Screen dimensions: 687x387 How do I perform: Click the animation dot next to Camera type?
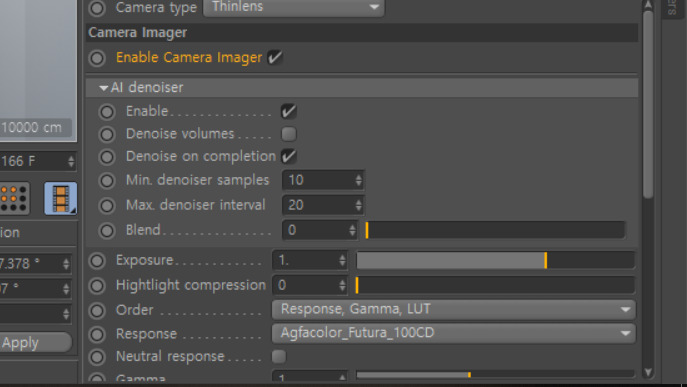point(97,7)
